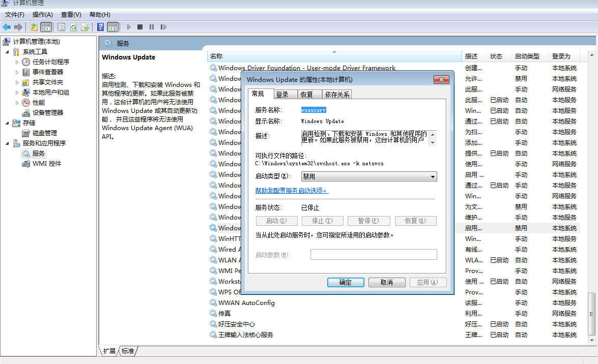Open the 帮助我配置服务启动选项 link
The height and width of the screenshot is (364, 598).
[292, 191]
